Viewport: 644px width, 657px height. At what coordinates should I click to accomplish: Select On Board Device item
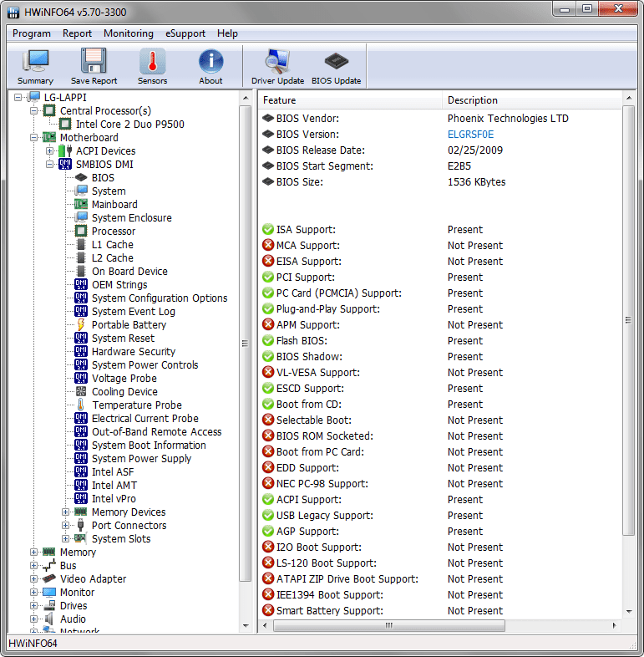pos(129,272)
